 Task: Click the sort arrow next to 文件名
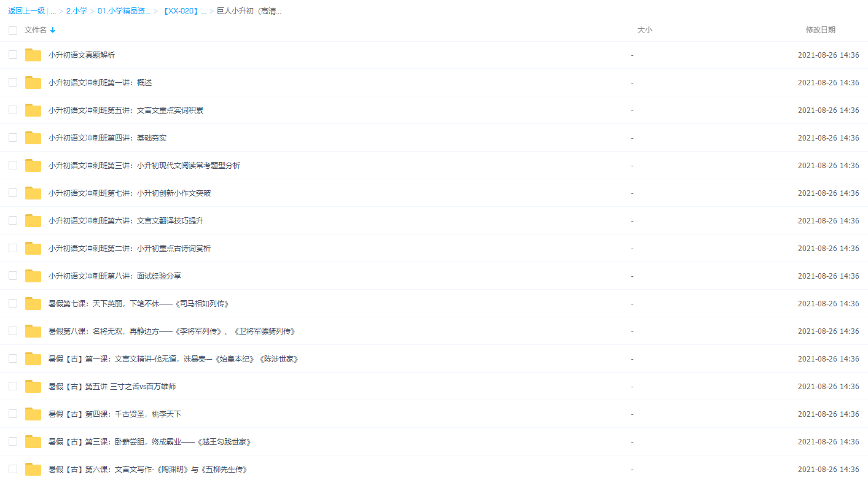coord(52,29)
